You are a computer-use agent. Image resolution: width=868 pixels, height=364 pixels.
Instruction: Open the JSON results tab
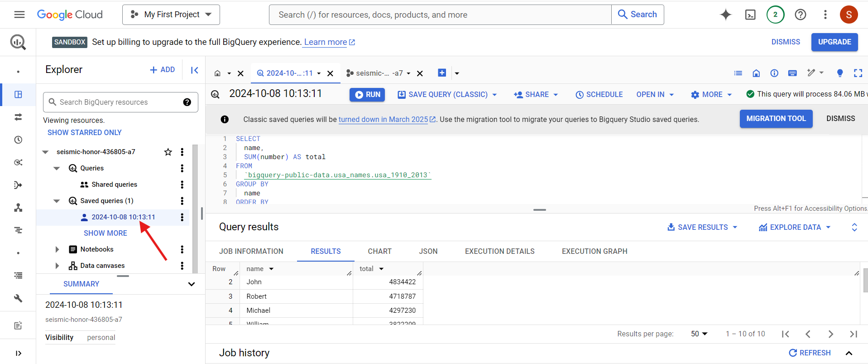[x=428, y=251]
